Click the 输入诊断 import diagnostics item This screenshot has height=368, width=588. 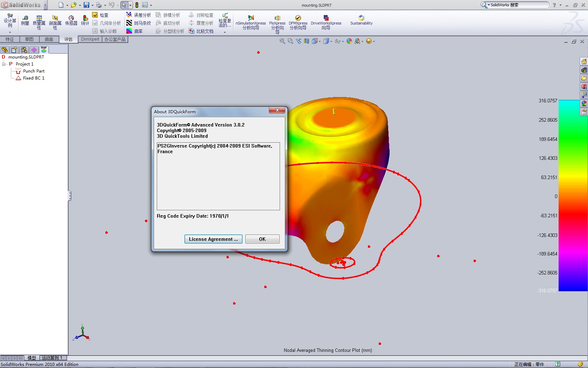pyautogui.click(x=104, y=31)
